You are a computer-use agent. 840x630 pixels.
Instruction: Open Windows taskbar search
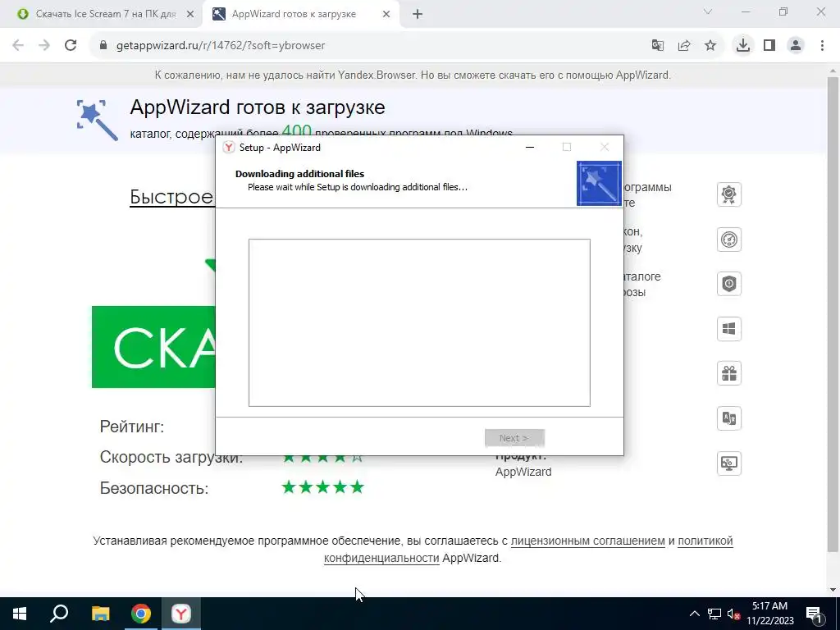click(x=59, y=614)
